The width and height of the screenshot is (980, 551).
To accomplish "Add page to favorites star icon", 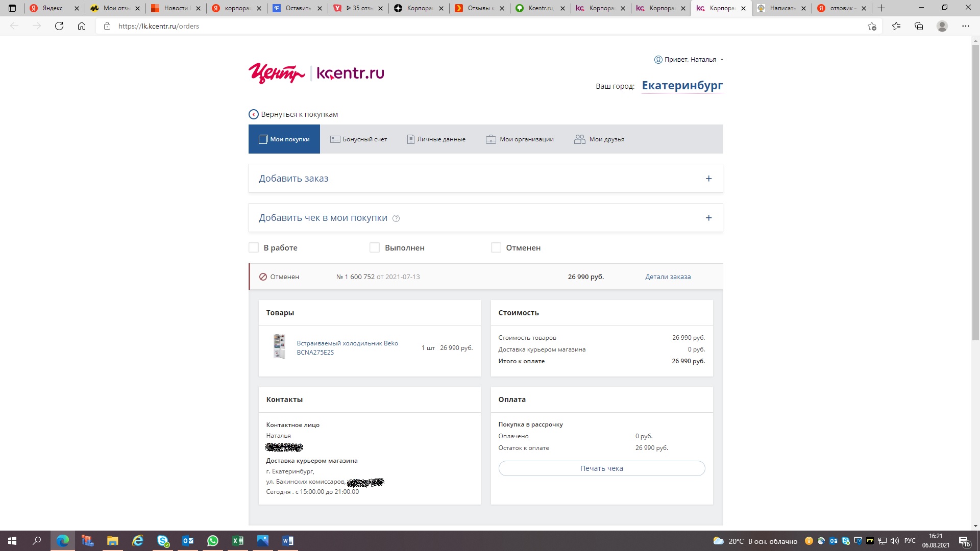I will tap(872, 26).
